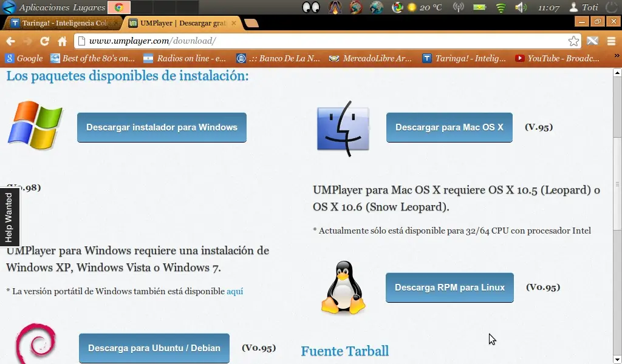The width and height of the screenshot is (622, 364).
Task: Click Descargar instalador para Windows button
Action: pos(162,127)
